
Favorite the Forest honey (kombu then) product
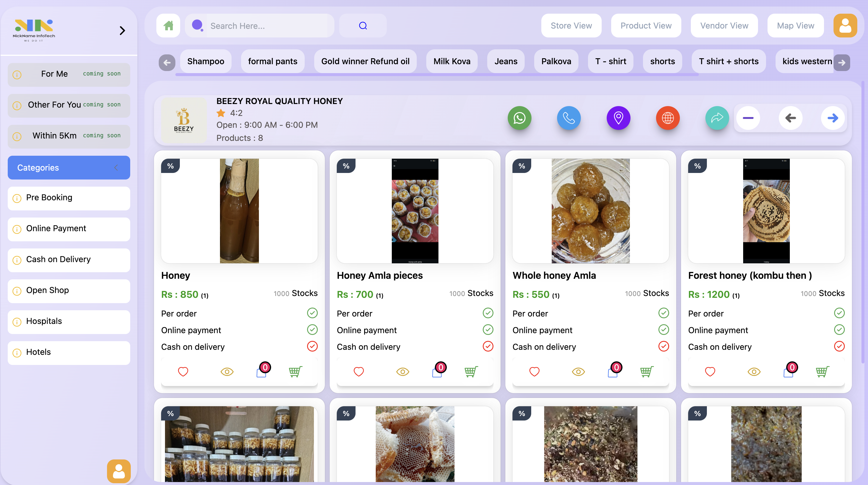click(710, 372)
